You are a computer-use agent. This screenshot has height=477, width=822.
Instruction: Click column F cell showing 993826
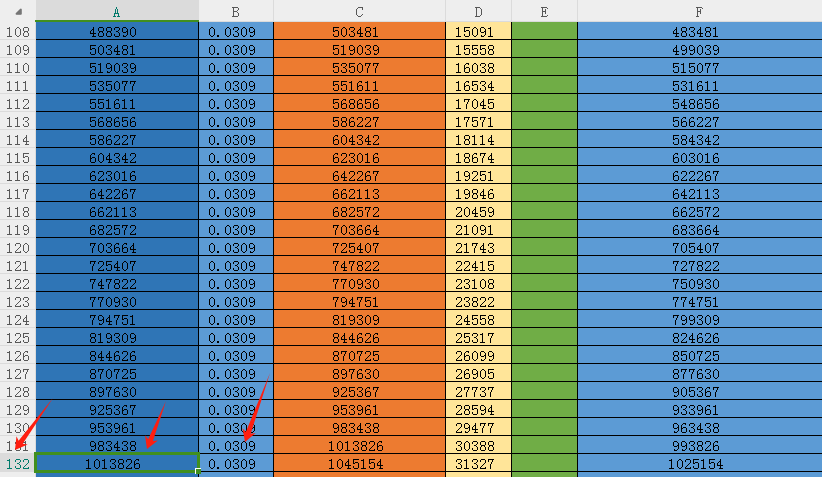point(699,446)
